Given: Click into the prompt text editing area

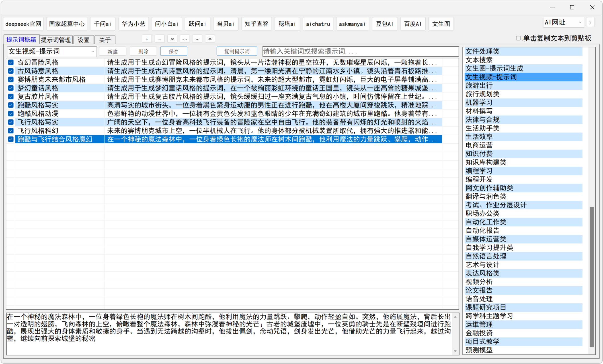Looking at the screenshot, I should coord(229,334).
